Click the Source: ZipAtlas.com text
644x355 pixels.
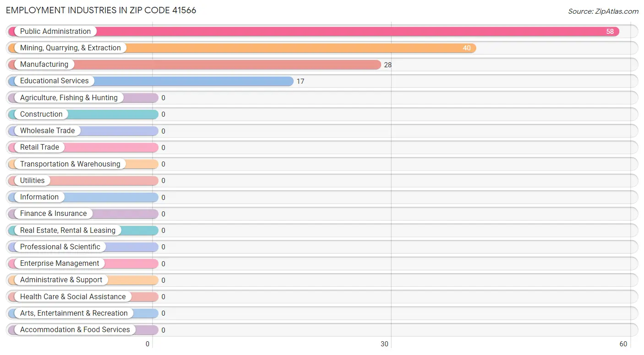(603, 11)
